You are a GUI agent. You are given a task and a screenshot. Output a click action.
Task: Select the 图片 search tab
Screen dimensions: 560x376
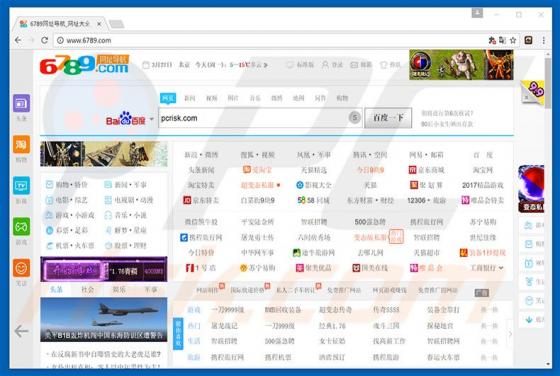(x=233, y=98)
